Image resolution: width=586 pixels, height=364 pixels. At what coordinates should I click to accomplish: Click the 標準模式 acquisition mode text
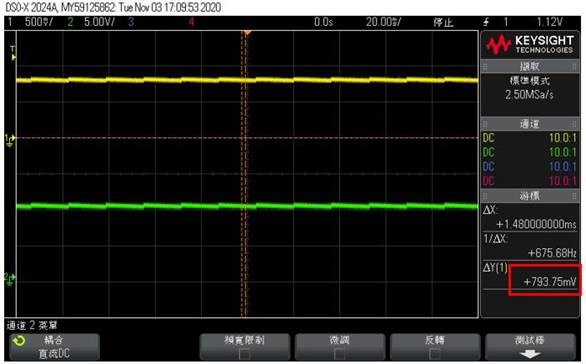point(530,81)
